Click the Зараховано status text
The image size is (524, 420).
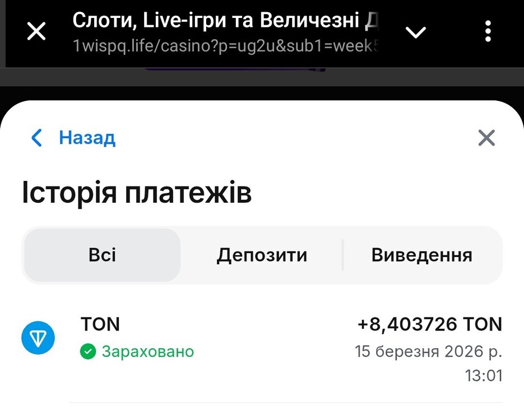(147, 352)
